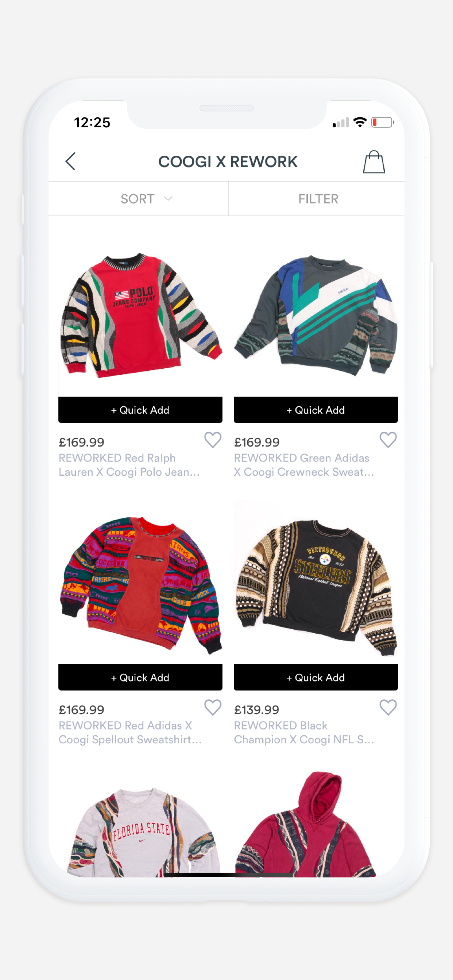Quick Add the Green Adidas crewneck
Screen dimensions: 453x980
pos(315,410)
